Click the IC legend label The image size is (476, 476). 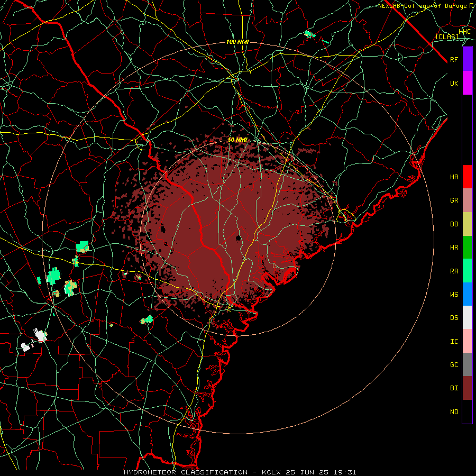(x=454, y=342)
